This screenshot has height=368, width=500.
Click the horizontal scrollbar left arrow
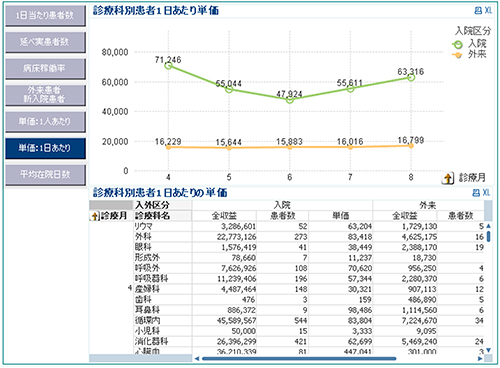[197, 359]
